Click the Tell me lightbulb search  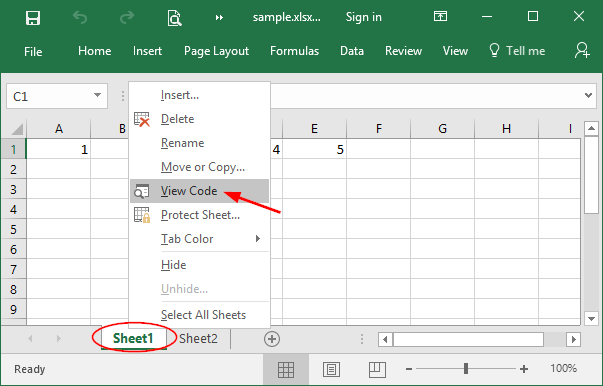[x=517, y=51]
